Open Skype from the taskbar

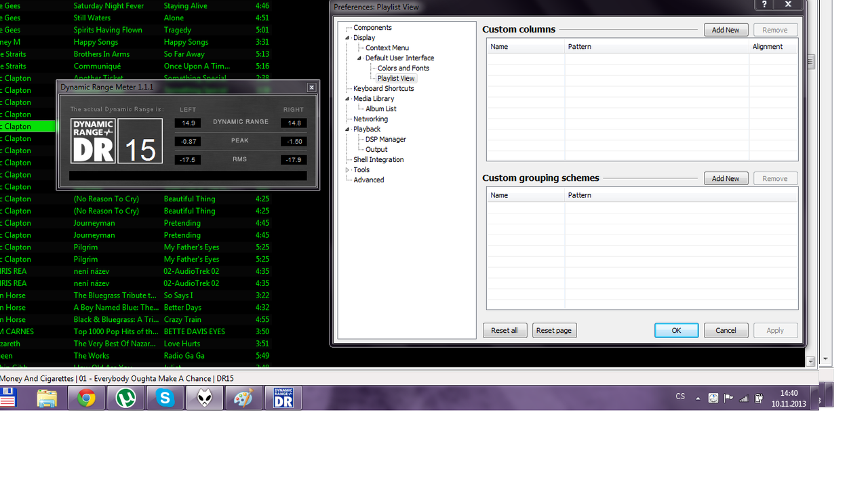point(165,399)
